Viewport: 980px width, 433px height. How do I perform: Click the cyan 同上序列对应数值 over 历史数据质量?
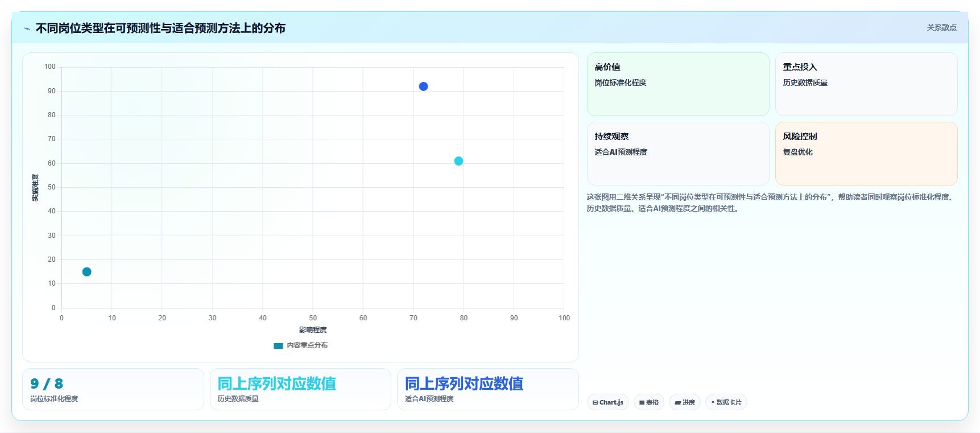(276, 384)
